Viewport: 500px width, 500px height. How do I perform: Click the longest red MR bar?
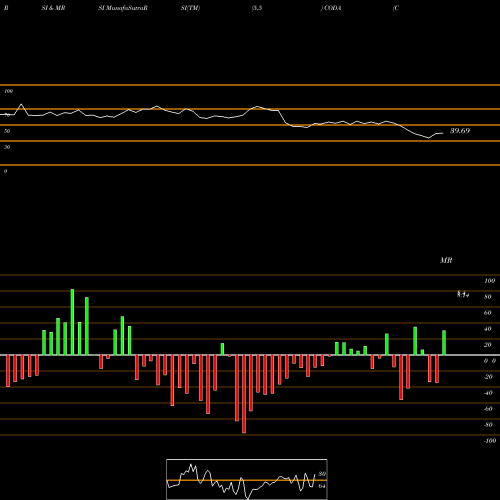coord(244,394)
